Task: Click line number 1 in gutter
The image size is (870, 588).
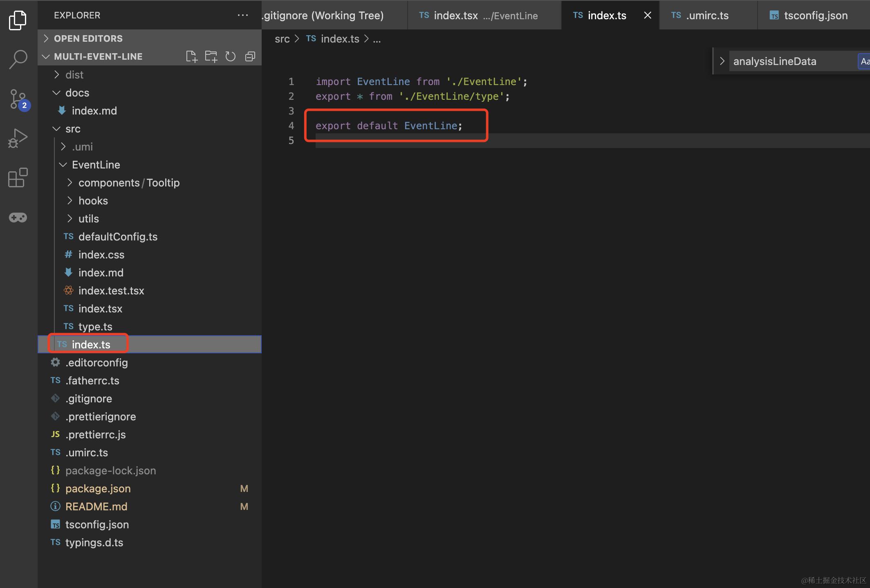Action: click(291, 81)
